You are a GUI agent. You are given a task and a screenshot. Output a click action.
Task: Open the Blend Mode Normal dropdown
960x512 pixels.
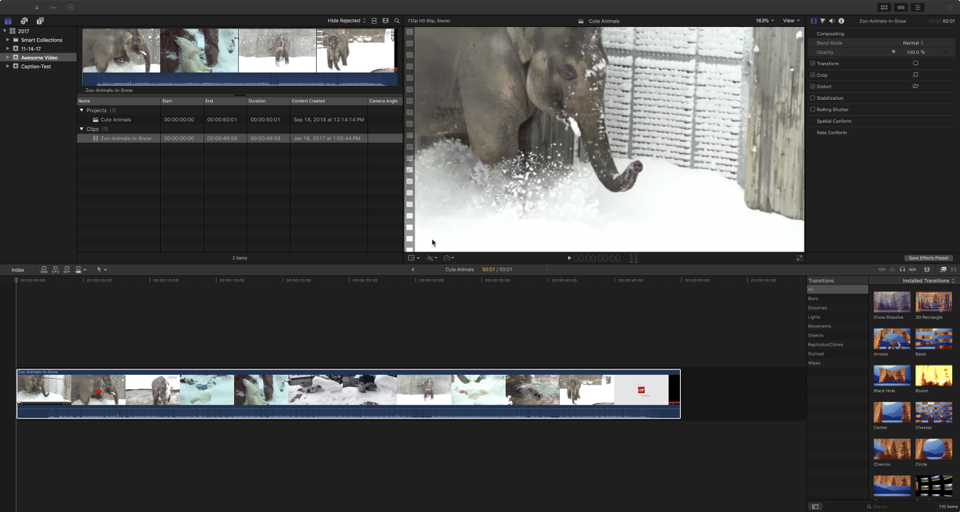click(913, 43)
